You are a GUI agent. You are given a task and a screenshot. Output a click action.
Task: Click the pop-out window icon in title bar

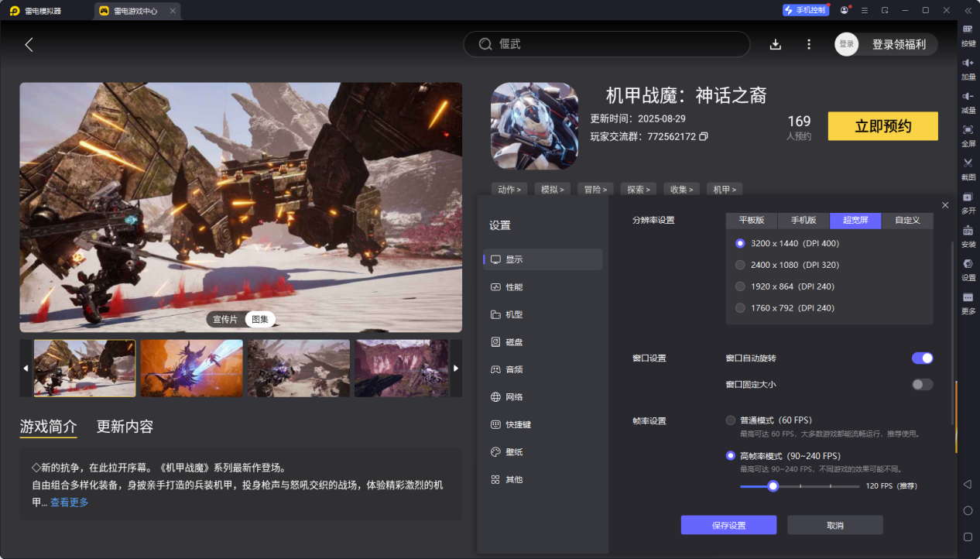[x=885, y=10]
